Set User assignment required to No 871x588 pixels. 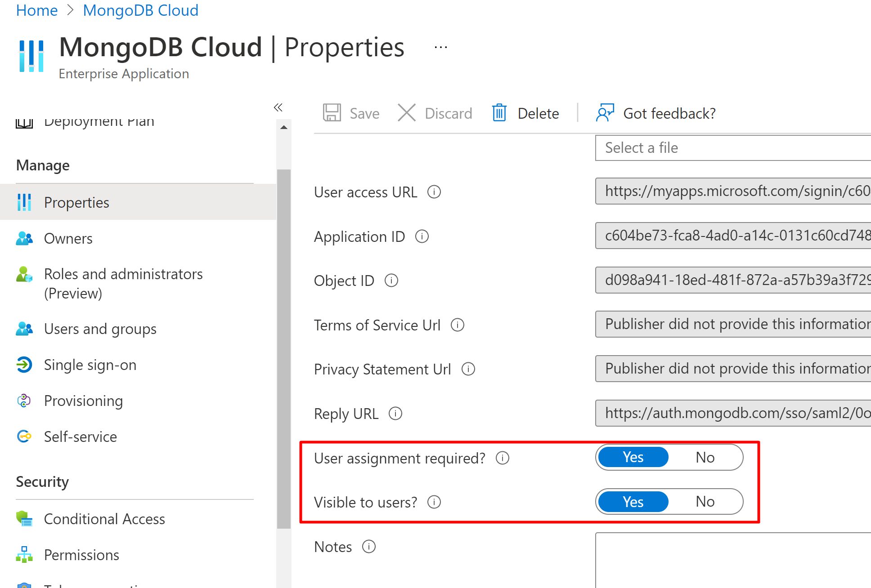[705, 458]
